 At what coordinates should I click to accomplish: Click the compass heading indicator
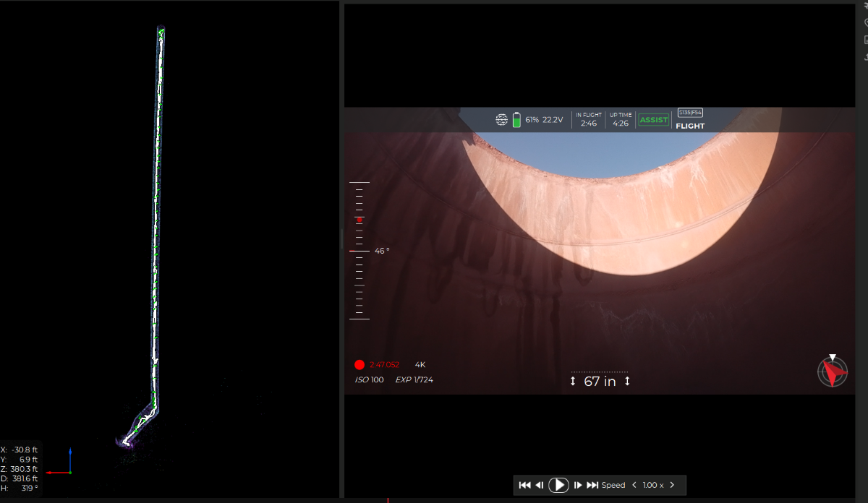[x=833, y=371]
